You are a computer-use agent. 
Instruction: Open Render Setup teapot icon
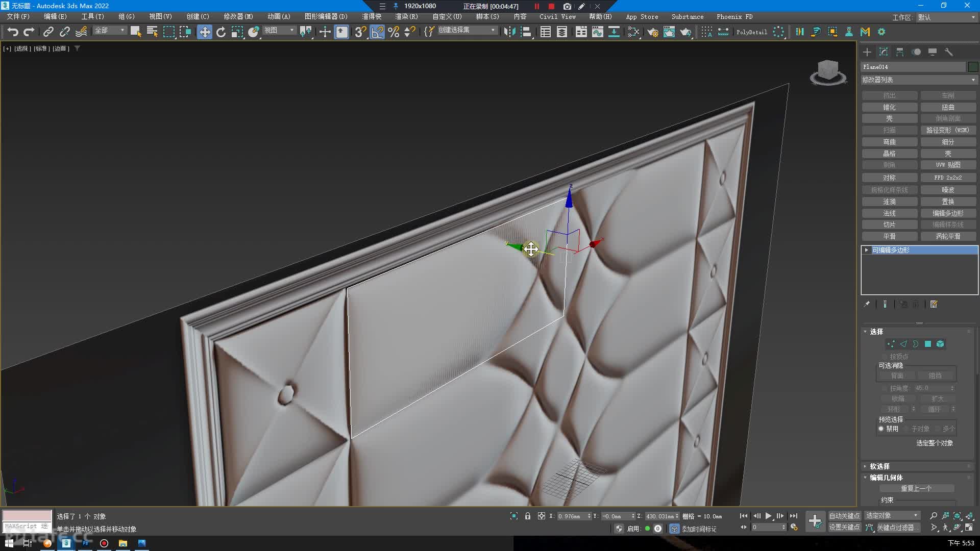pyautogui.click(x=653, y=32)
